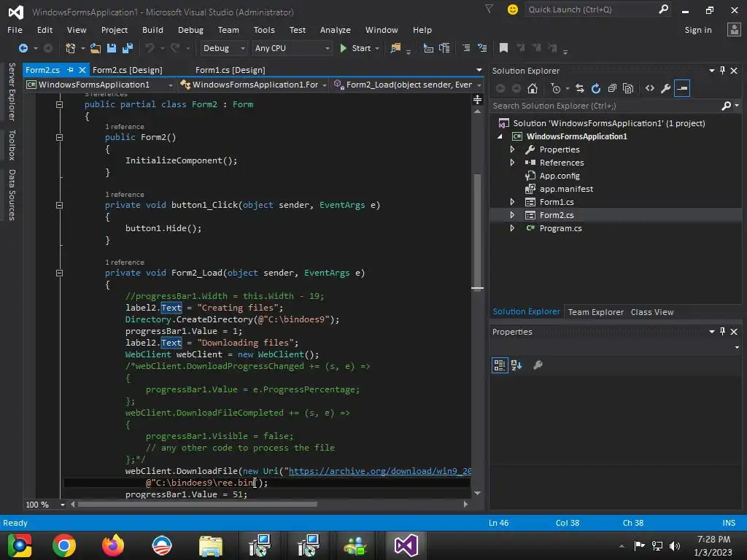The width and height of the screenshot is (747, 560).
Task: Open the Tools menu
Action: click(264, 29)
